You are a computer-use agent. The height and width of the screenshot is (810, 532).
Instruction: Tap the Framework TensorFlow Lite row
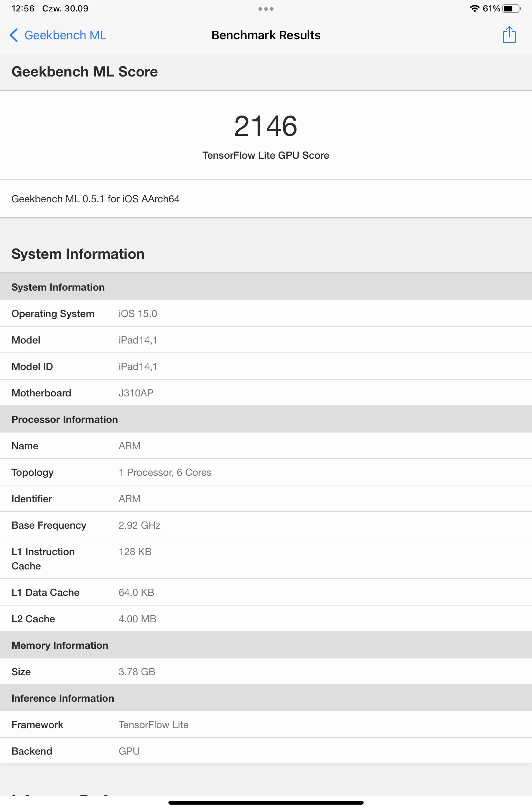click(x=266, y=725)
